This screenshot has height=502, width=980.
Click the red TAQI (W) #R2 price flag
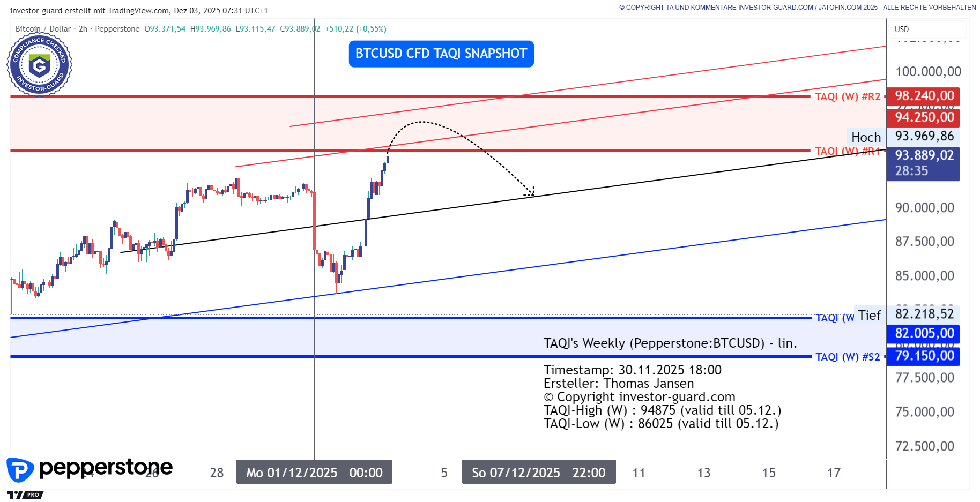[923, 96]
